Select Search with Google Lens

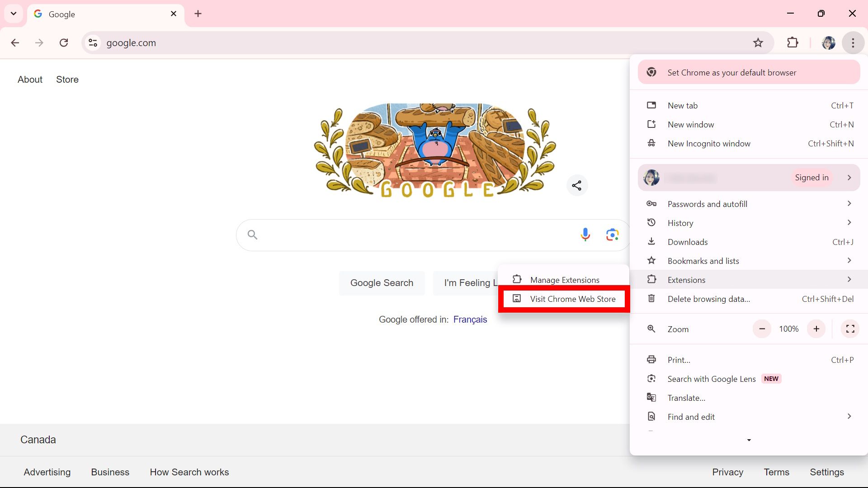pyautogui.click(x=749, y=379)
